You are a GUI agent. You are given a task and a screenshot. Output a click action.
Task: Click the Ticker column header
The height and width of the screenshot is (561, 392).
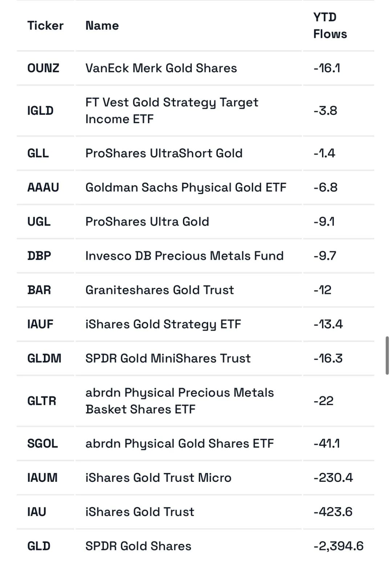tap(45, 25)
